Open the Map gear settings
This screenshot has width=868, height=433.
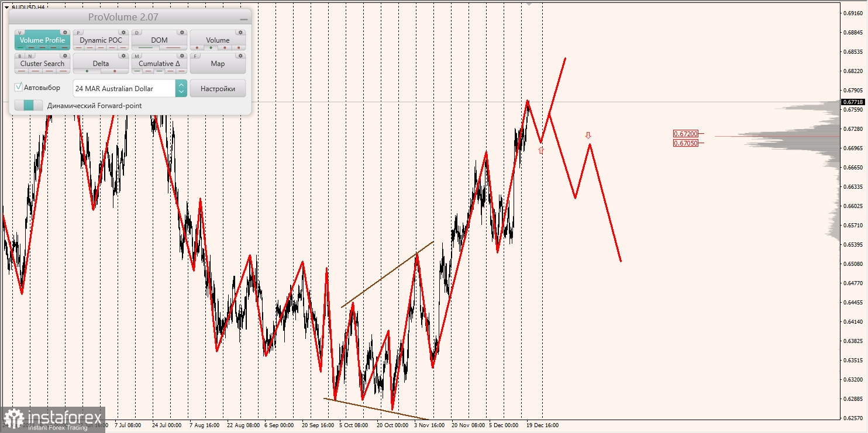point(240,56)
